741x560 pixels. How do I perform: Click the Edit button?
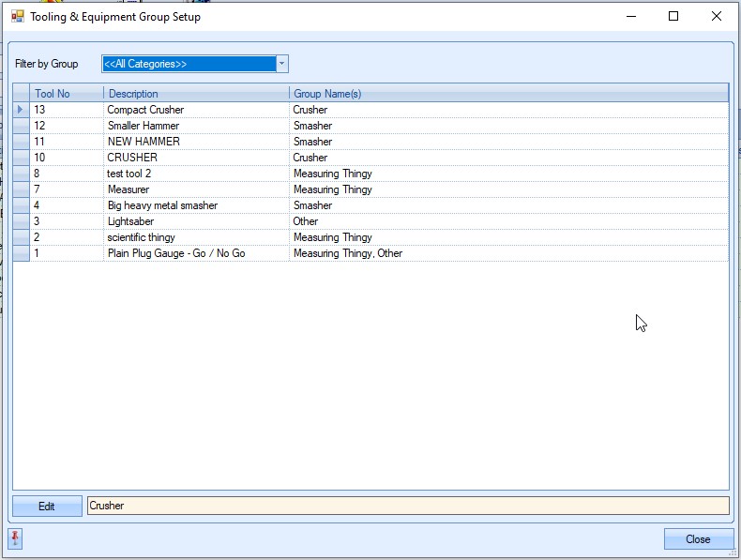[x=47, y=507]
